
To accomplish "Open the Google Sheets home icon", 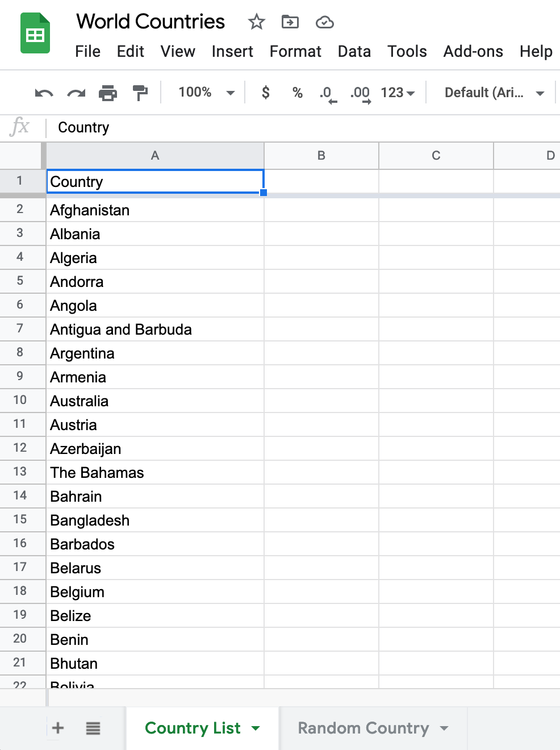I will click(x=35, y=34).
